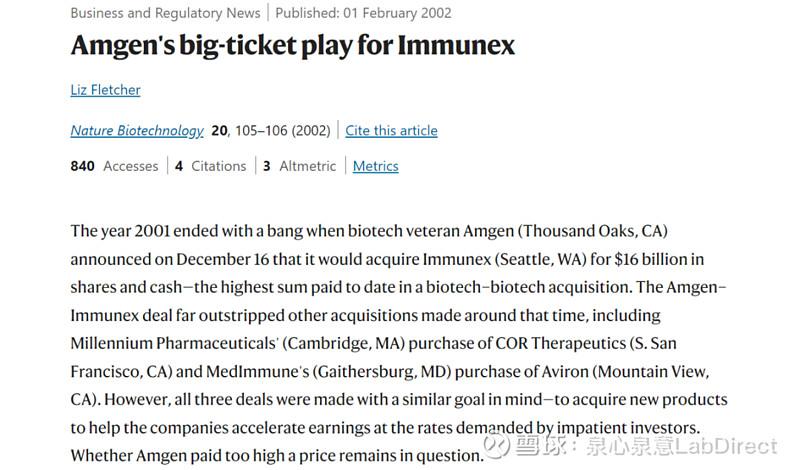Click the article title about Amgen and Immunex
This screenshot has height=470, width=800.
(292, 46)
